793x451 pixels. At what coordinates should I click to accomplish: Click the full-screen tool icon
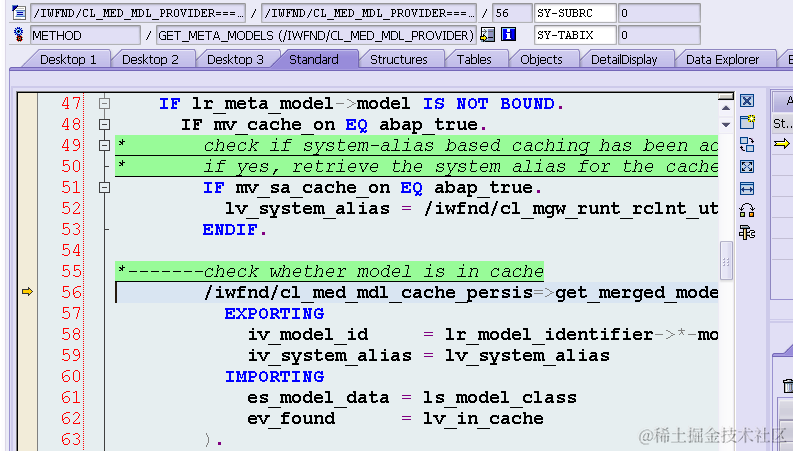click(x=747, y=166)
